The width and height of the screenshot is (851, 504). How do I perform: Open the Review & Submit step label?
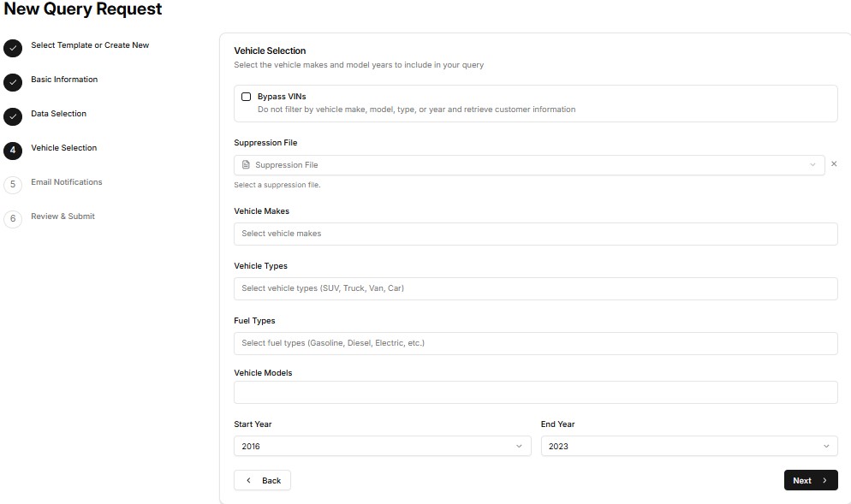tap(62, 216)
